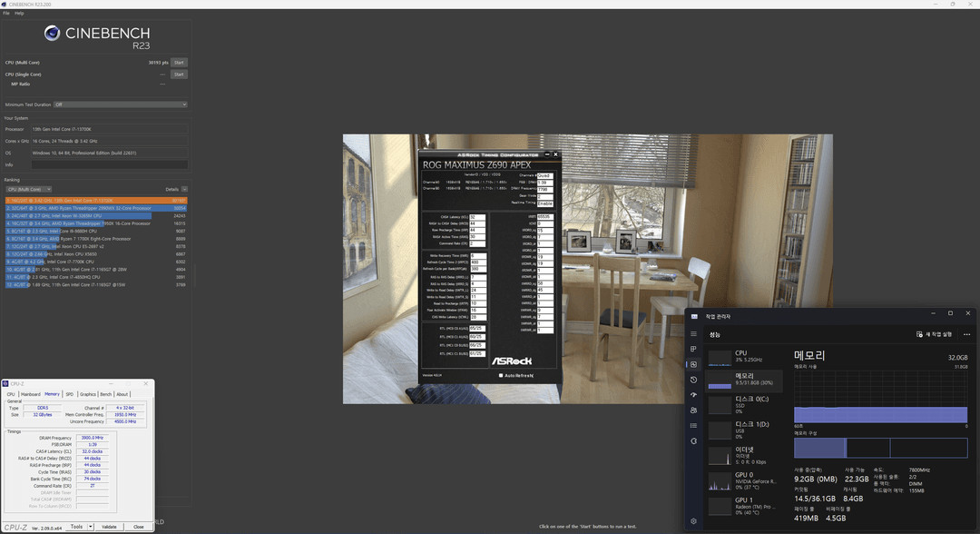Click CAS# Latency (tCL) field in Timing Configurator
980x534 pixels.
tap(477, 217)
